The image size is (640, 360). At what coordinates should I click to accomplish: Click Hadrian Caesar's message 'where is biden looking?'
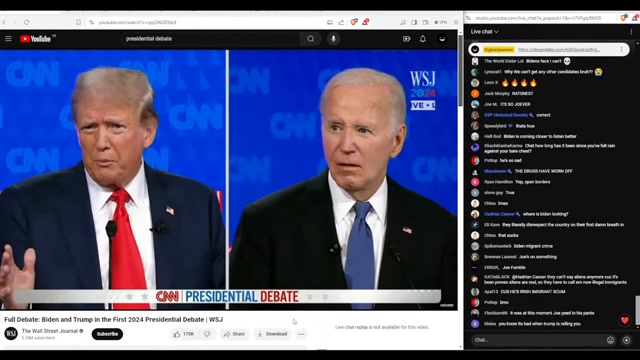[545, 214]
